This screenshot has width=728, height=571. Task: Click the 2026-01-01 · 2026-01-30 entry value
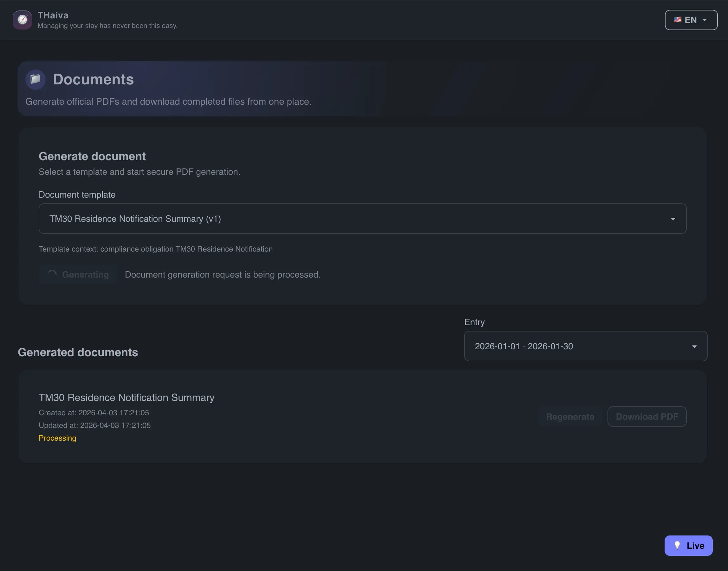523,346
